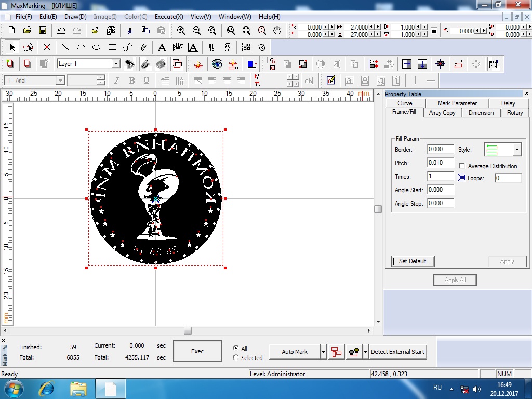This screenshot has width=532, height=399.
Task: Click the save (floppy disk) icon
Action: point(43,30)
